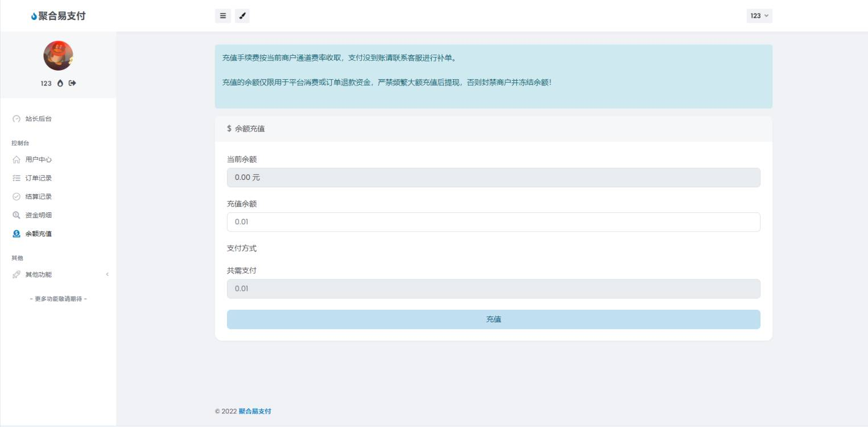This screenshot has width=868, height=427.
Task: Open theme settings via the paintbrush icon
Action: (x=242, y=16)
